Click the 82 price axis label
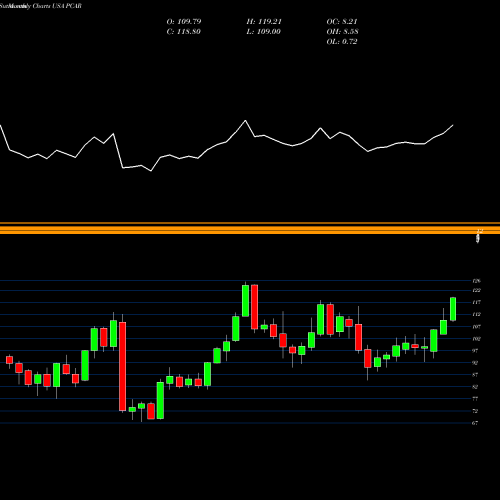The image size is (500, 500). click(475, 387)
